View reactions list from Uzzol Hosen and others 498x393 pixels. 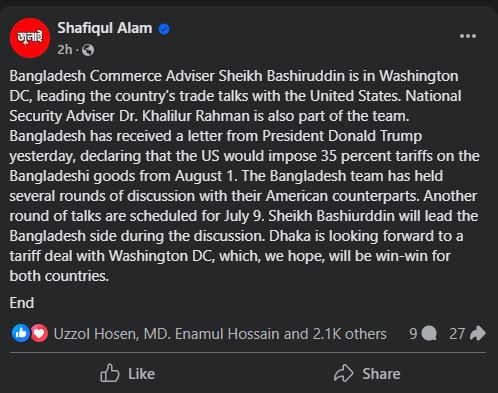pos(220,334)
